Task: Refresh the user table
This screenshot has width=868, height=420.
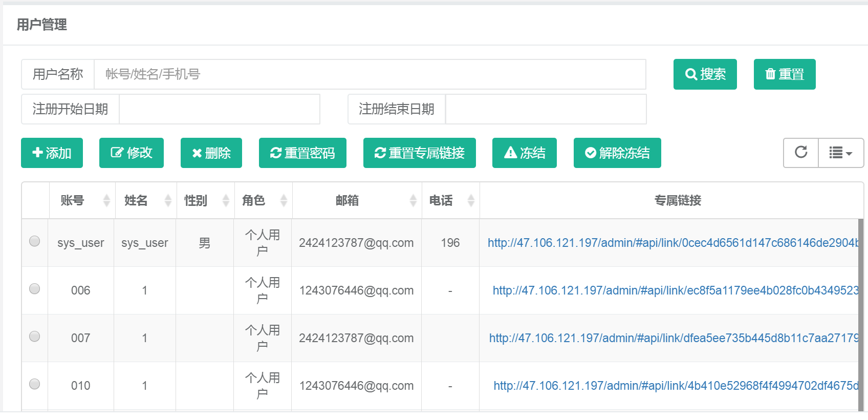Action: pos(801,153)
